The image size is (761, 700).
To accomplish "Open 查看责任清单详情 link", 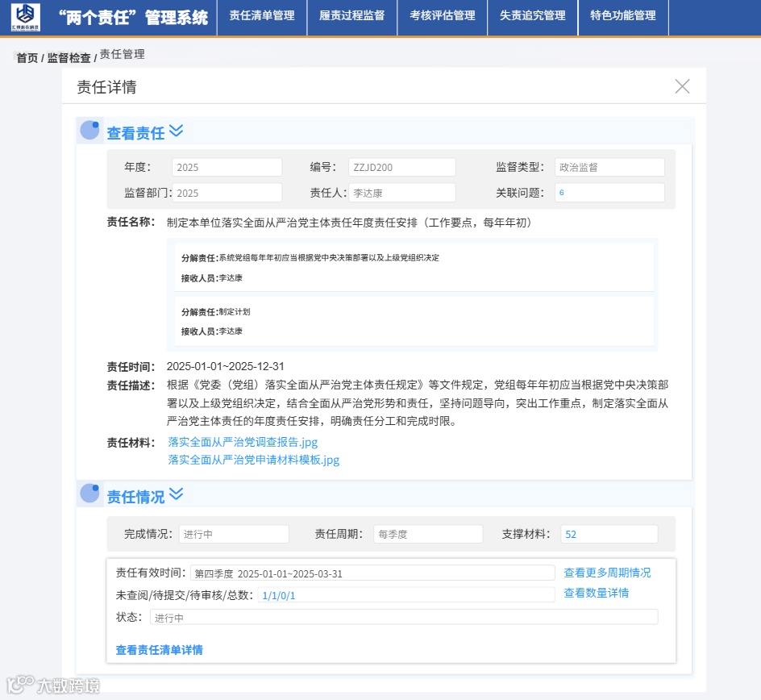I will coord(159,650).
